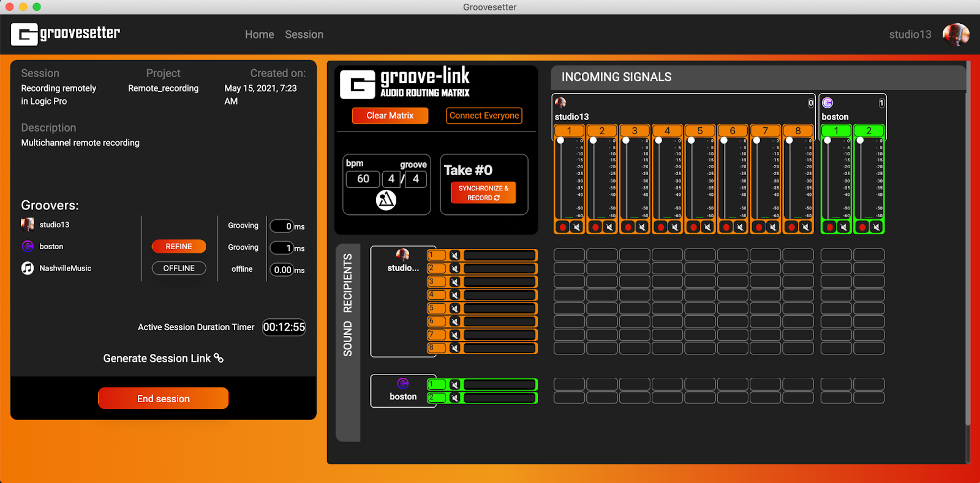Arm record on studio13 incoming channel 1

(562, 227)
